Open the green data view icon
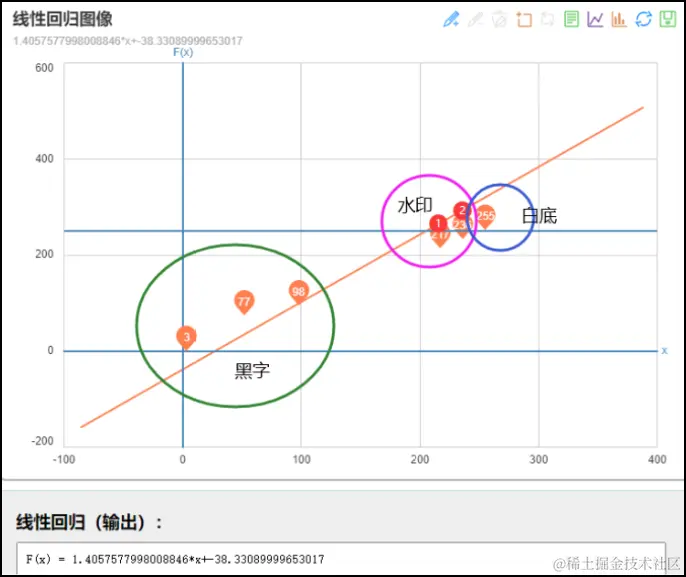This screenshot has width=686, height=577. (571, 19)
